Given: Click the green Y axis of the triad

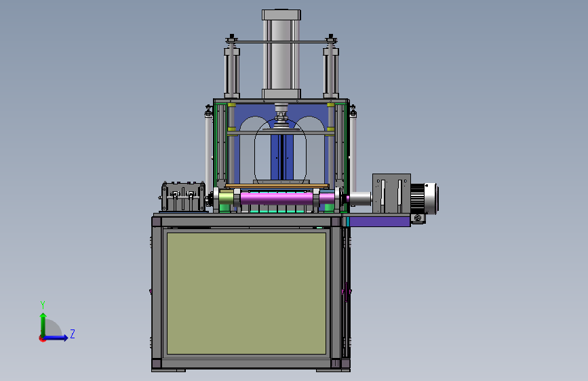Looking at the screenshot, I should tap(43, 325).
